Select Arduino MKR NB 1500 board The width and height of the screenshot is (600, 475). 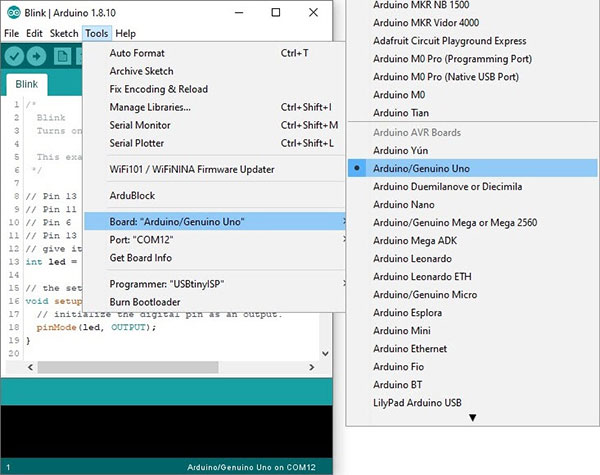click(x=473, y=5)
